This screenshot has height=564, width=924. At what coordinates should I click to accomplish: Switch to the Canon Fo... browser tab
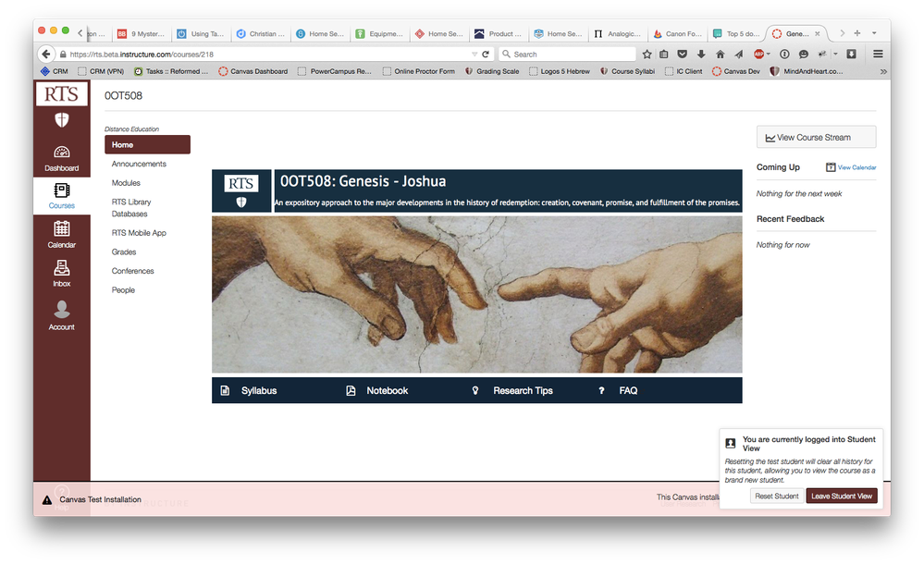click(678, 33)
